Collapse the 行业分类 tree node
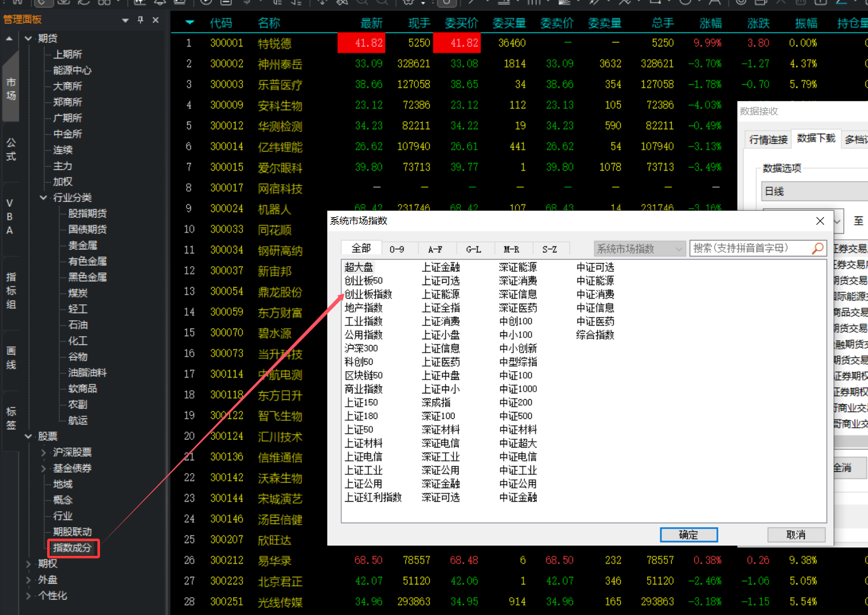 click(43, 197)
